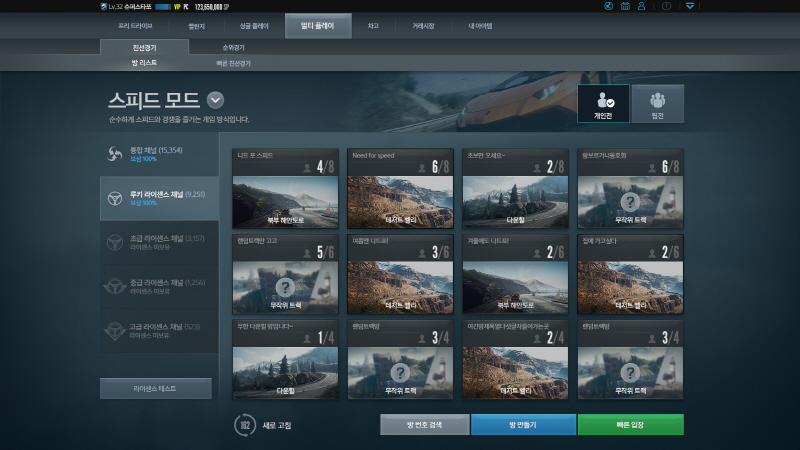The height and width of the screenshot is (450, 800).
Task: Join the Need for speed room card
Action: tap(401, 188)
